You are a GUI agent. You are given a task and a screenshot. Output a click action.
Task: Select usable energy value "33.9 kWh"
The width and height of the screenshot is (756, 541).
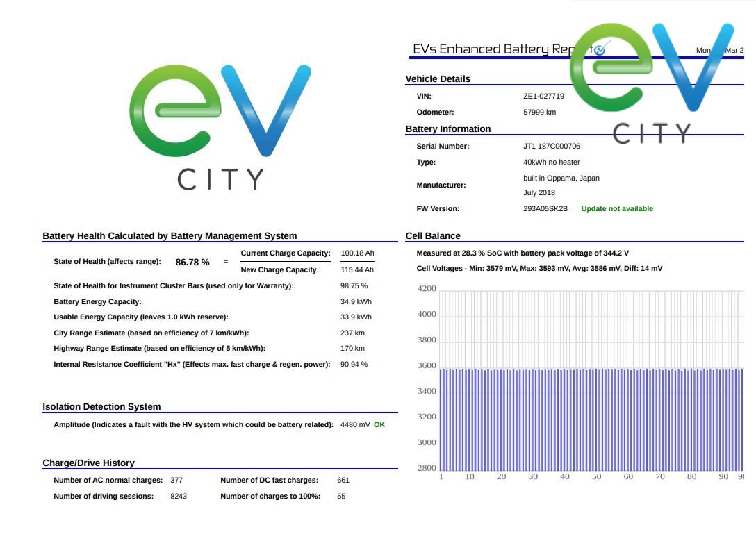356,317
